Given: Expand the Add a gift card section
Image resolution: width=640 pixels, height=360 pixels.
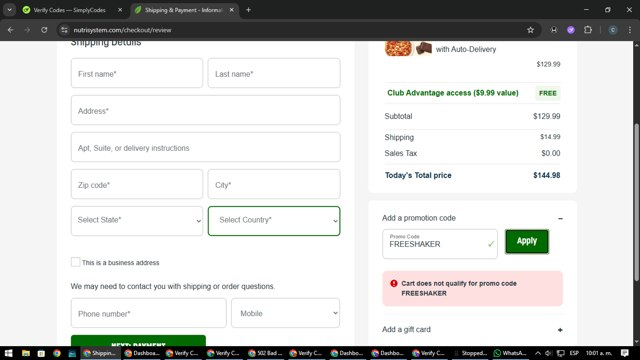Looking at the screenshot, I should click(560, 330).
